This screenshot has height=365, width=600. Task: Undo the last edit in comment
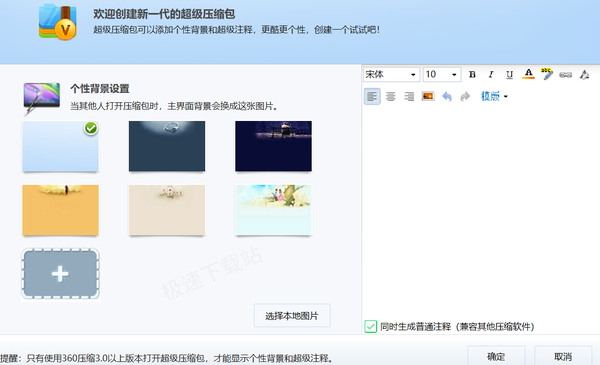coord(447,96)
